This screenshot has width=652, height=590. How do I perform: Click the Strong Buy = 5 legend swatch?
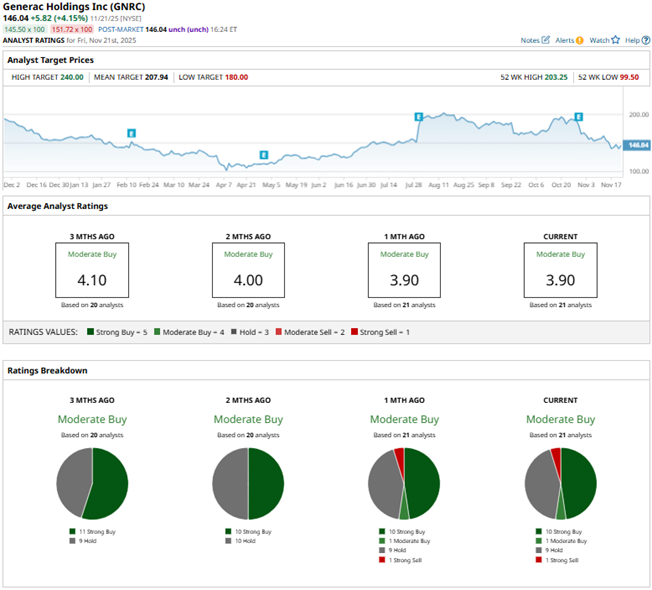coord(90,331)
